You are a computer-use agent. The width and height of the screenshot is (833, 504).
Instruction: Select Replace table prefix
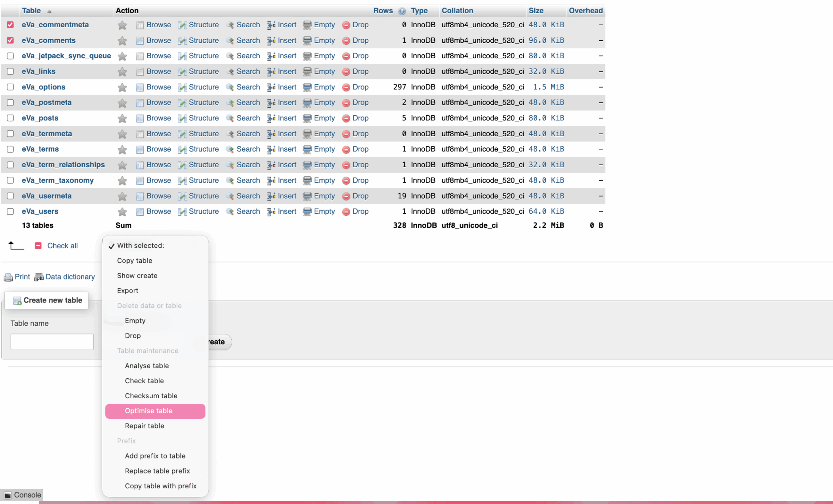155,471
